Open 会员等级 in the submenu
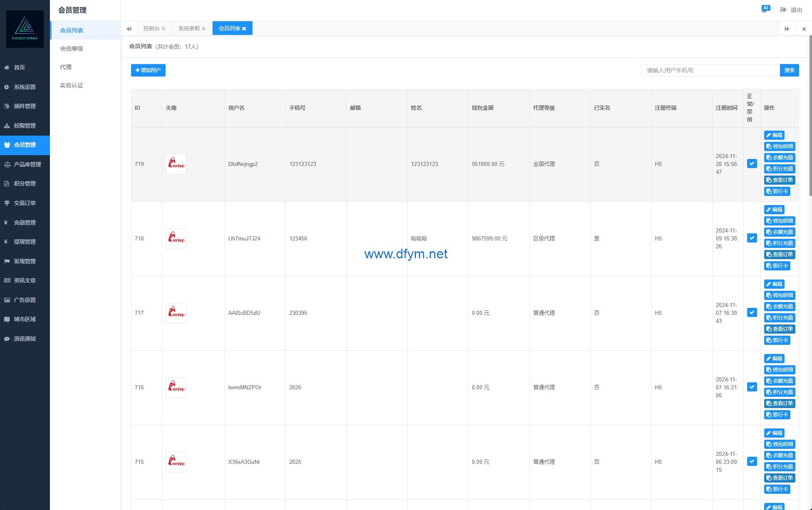Image resolution: width=812 pixels, height=510 pixels. (85, 49)
